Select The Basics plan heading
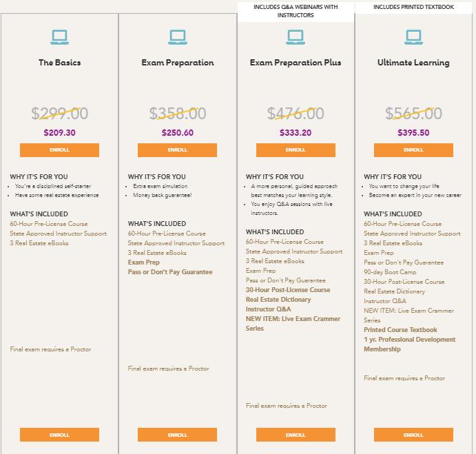The width and height of the screenshot is (476, 454). tap(59, 63)
